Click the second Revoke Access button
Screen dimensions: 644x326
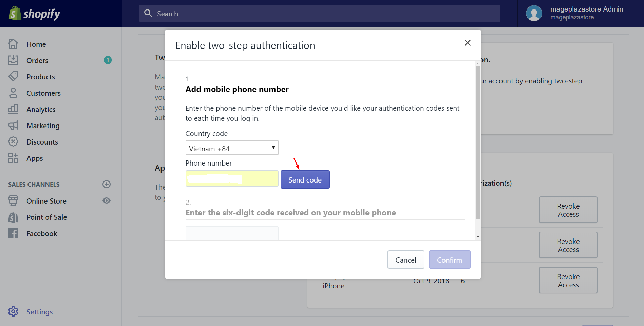coord(568,245)
